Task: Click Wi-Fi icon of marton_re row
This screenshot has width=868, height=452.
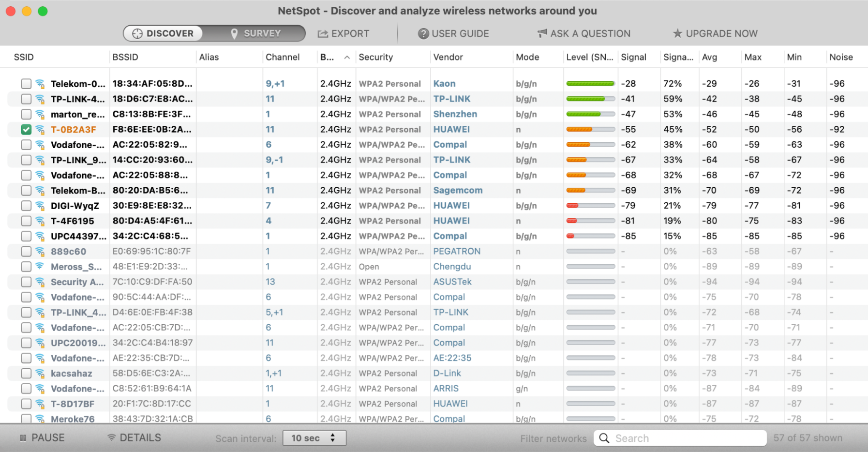Action: click(40, 114)
